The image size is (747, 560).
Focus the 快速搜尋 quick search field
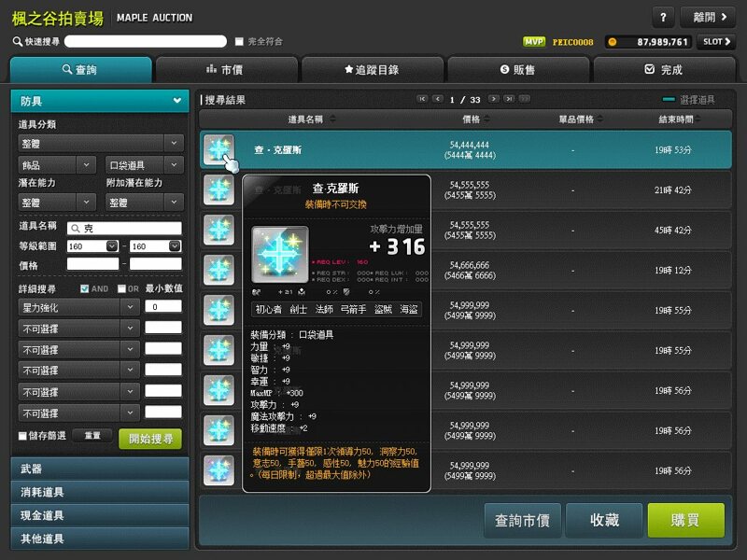click(146, 41)
